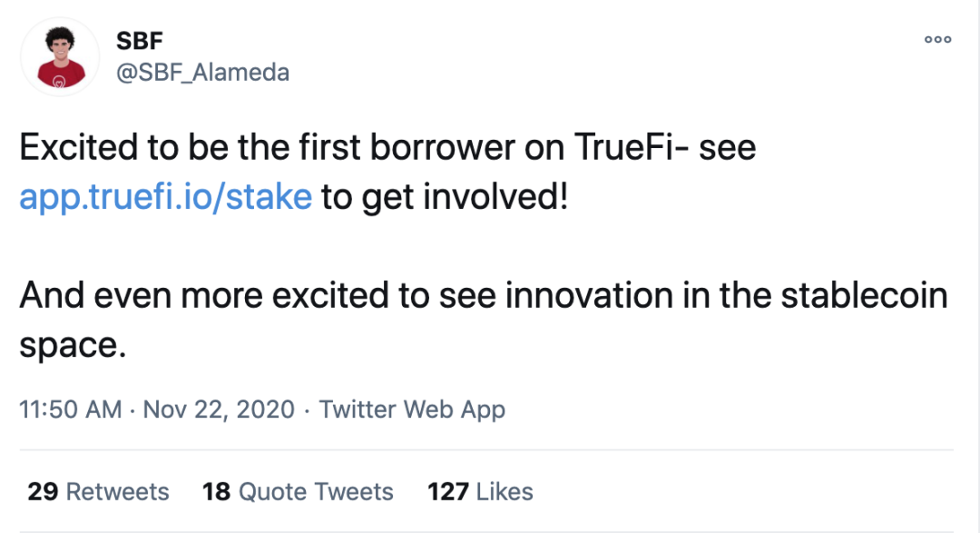980x533 pixels.
Task: Visit the @SBF_Alameda handle
Action: [202, 73]
